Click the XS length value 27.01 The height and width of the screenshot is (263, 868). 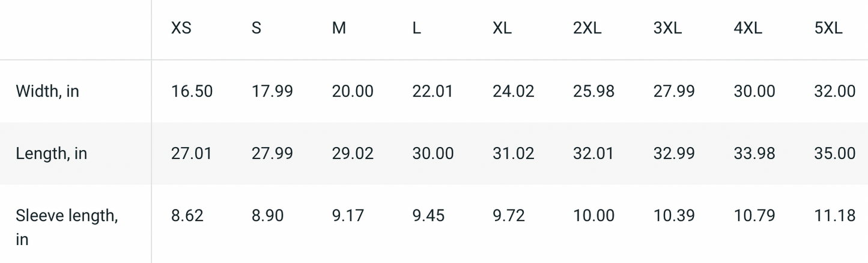[192, 153]
